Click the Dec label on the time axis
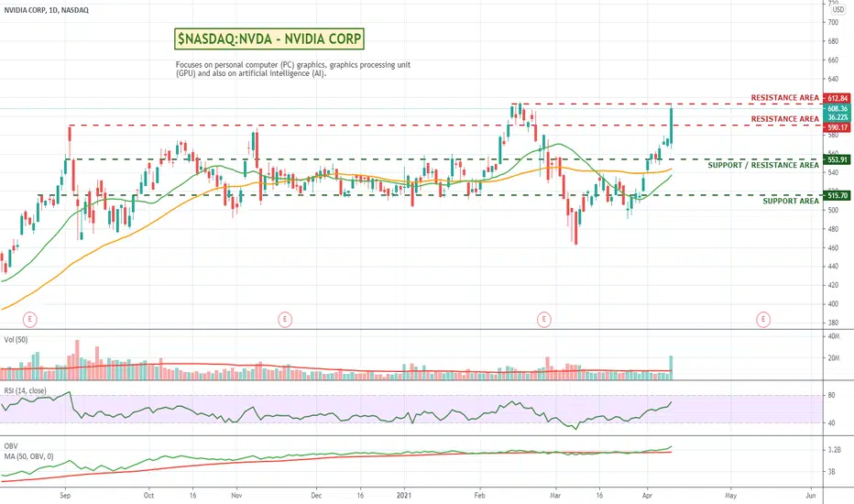 316,495
